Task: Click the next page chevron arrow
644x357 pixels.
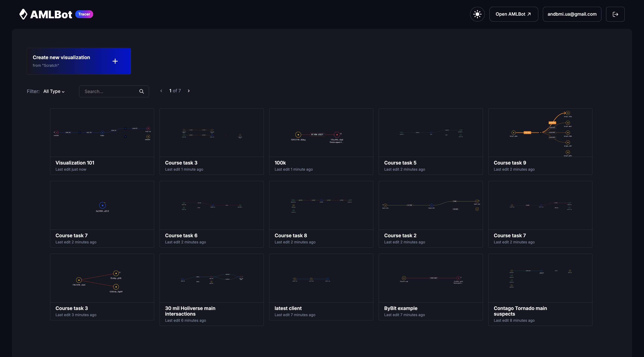Action: [189, 91]
